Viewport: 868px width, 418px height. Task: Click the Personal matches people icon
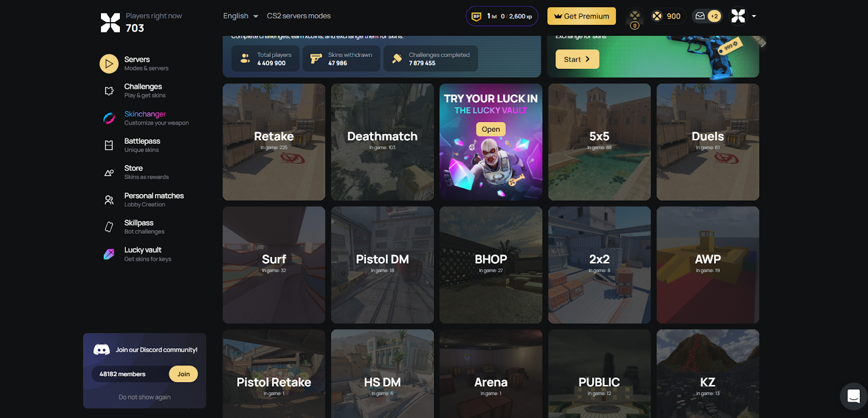click(x=109, y=200)
